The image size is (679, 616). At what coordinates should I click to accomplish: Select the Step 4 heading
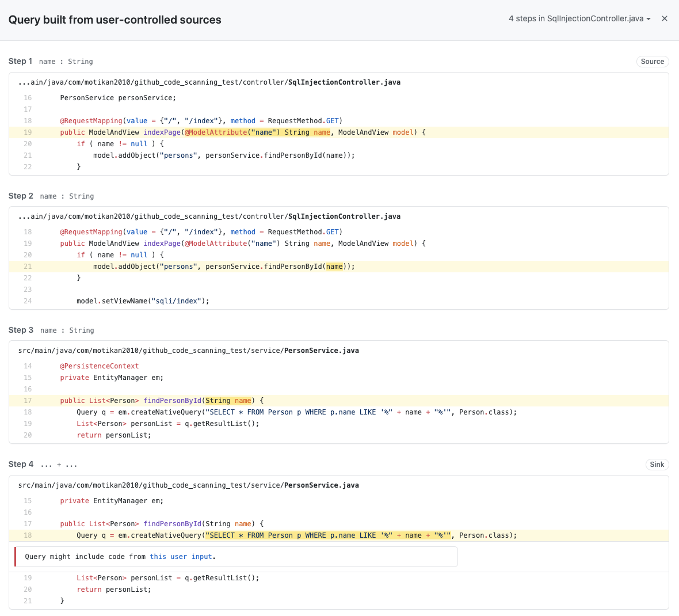pyautogui.click(x=21, y=464)
